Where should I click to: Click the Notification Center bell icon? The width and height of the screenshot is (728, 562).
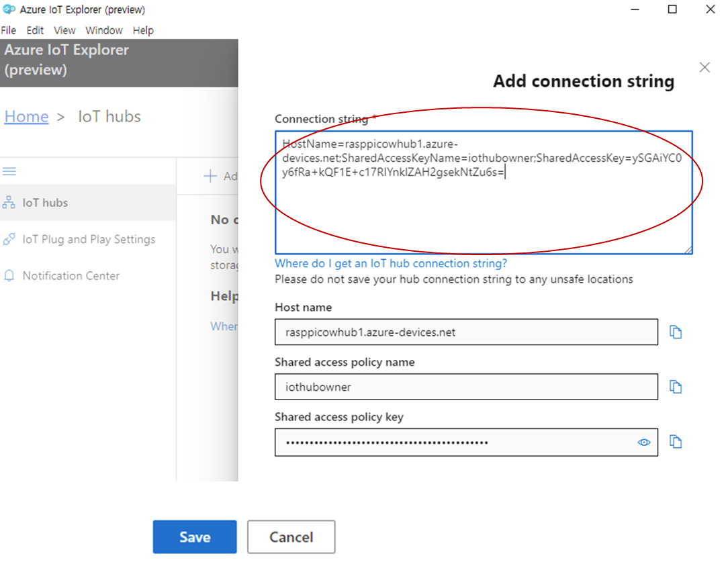(x=9, y=276)
